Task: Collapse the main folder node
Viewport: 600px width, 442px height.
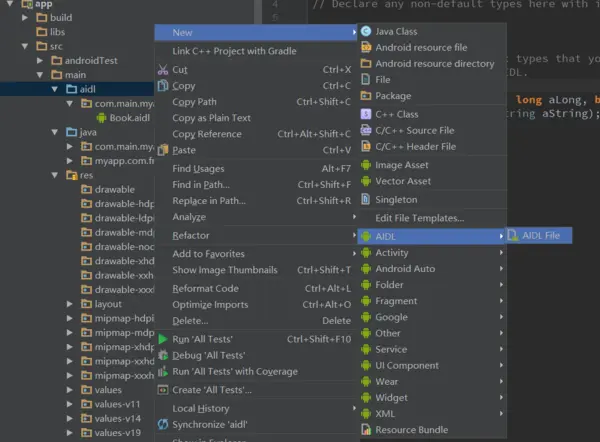Action: coord(40,75)
